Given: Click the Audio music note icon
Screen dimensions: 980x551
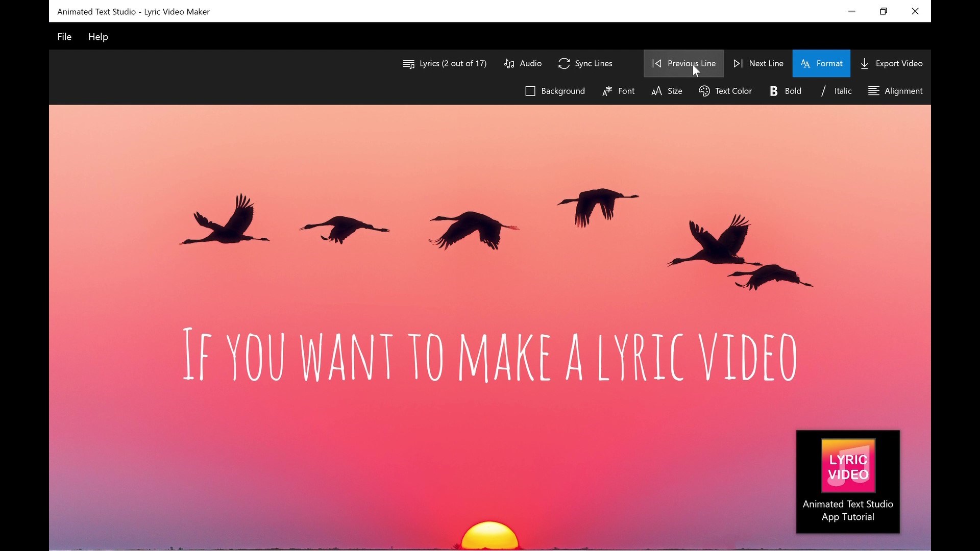Looking at the screenshot, I should point(509,63).
